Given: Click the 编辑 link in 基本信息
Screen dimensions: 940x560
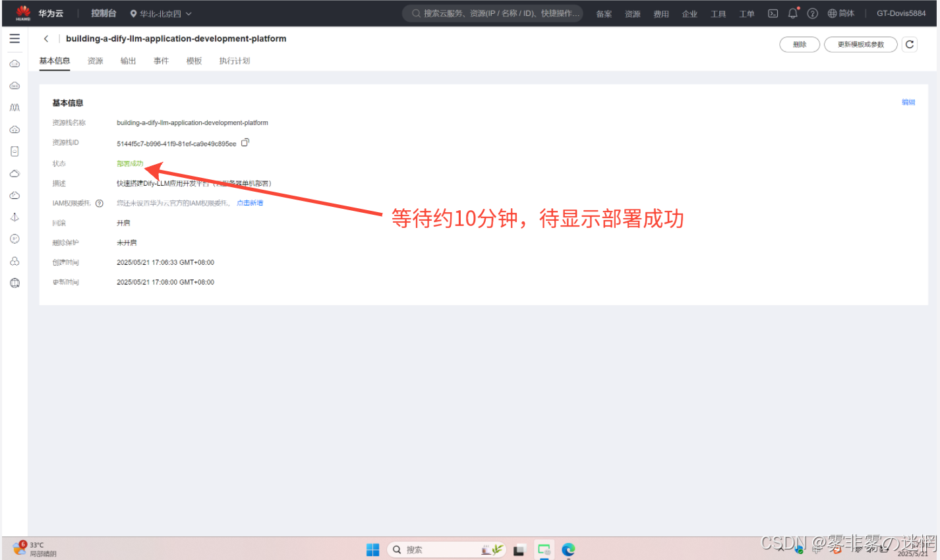Looking at the screenshot, I should click(908, 102).
